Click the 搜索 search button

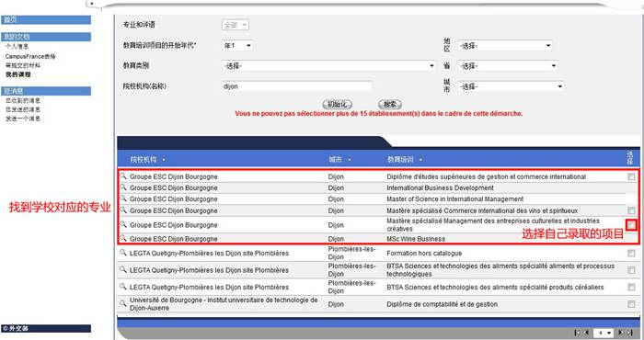(389, 104)
